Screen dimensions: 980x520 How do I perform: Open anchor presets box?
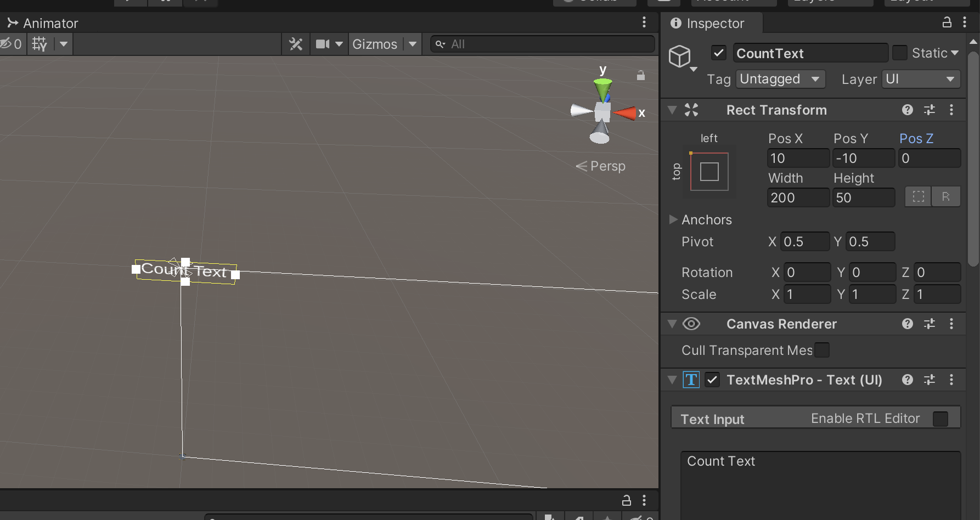pyautogui.click(x=709, y=172)
